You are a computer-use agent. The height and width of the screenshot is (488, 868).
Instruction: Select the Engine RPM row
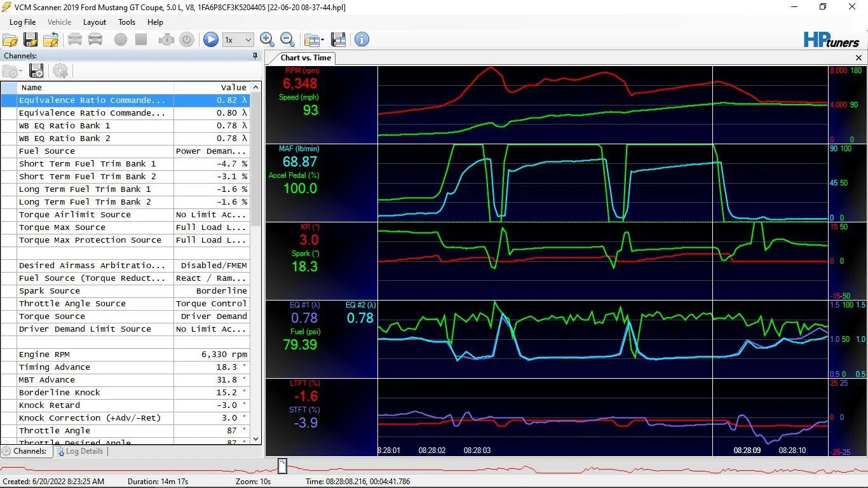[125, 355]
